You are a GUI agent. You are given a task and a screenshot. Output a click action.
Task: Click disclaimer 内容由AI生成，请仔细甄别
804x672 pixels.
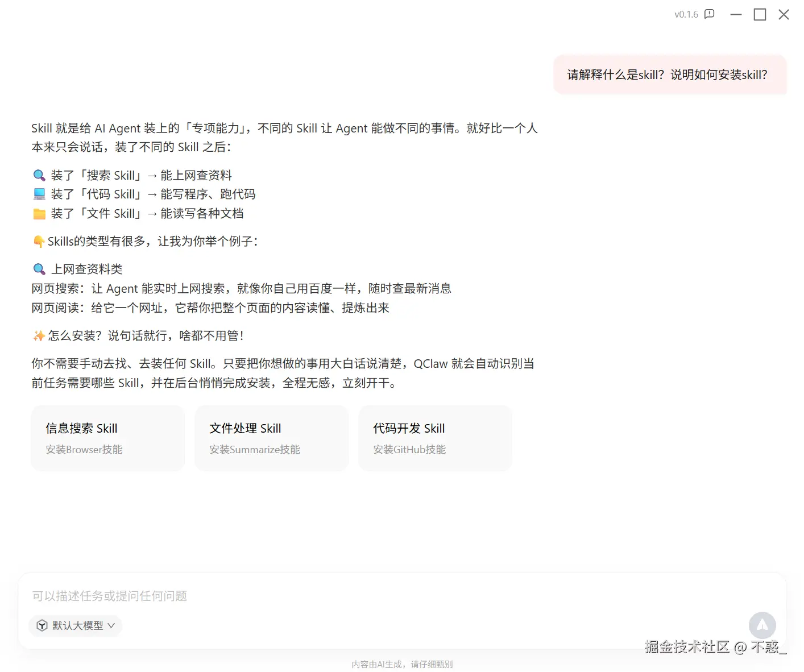pyautogui.click(x=402, y=664)
